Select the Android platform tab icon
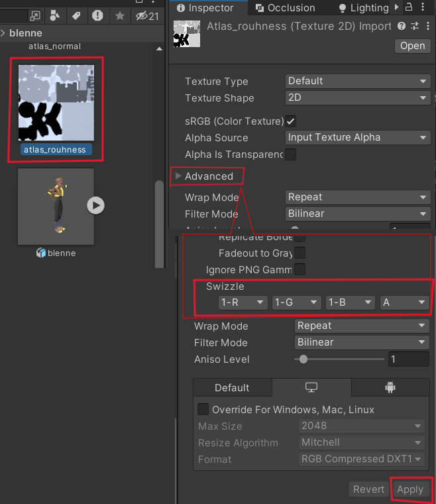 pyautogui.click(x=390, y=387)
